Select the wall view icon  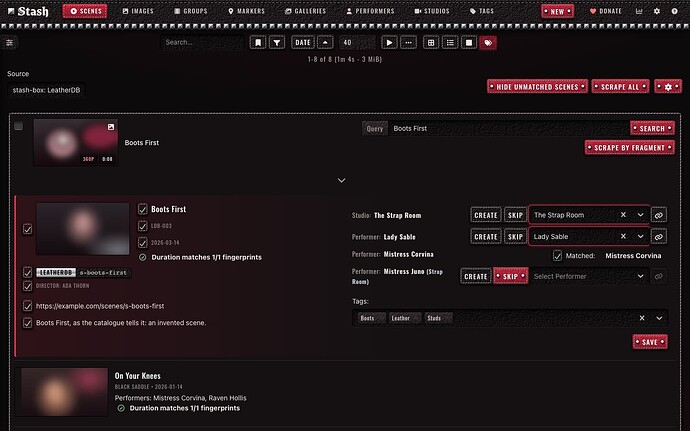point(469,43)
